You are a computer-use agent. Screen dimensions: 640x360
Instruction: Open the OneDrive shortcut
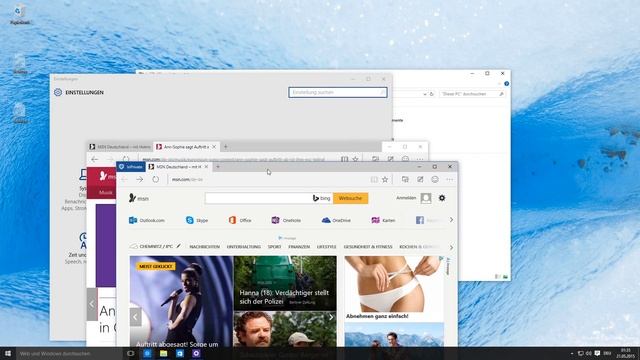(336, 220)
